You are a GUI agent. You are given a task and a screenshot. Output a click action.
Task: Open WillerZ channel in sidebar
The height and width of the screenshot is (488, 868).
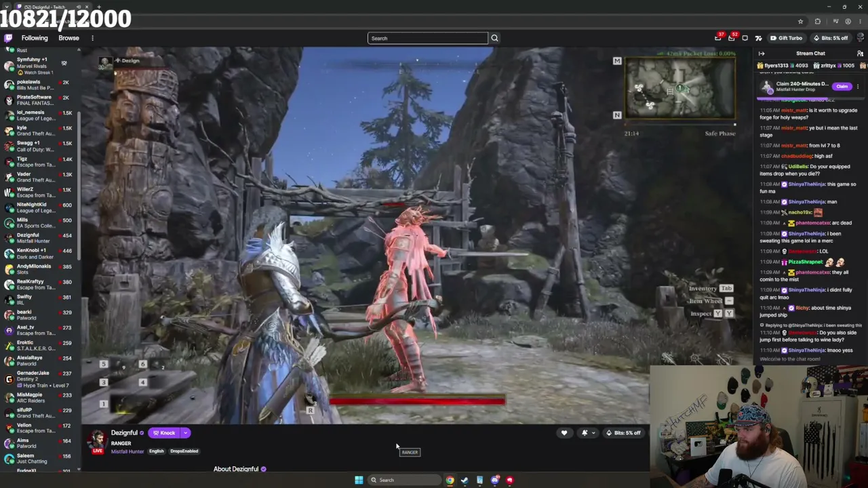point(39,192)
